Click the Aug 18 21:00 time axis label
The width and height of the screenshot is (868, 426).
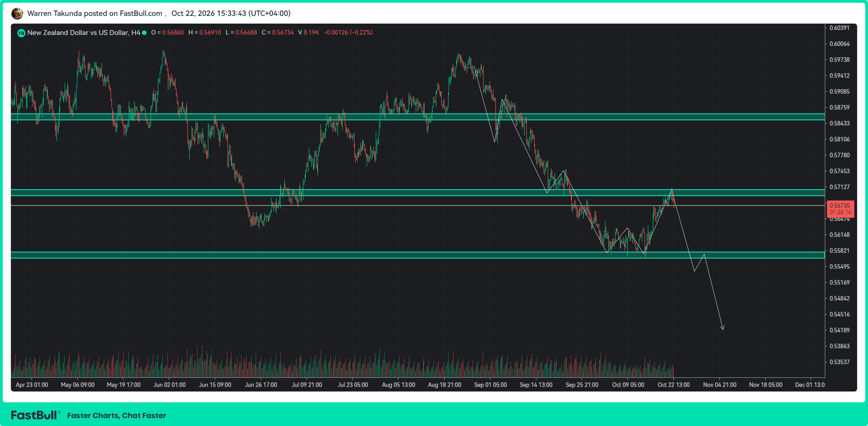click(444, 385)
